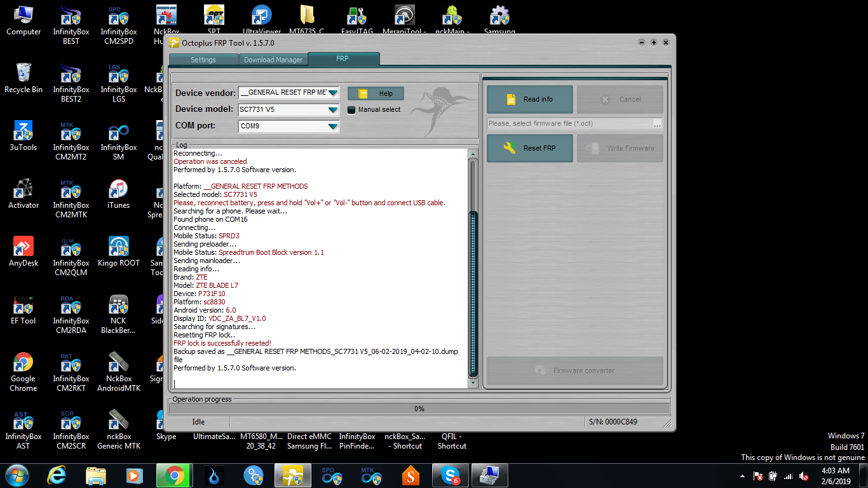Select the FRP tab
This screenshot has height=488, width=868.
(342, 58)
